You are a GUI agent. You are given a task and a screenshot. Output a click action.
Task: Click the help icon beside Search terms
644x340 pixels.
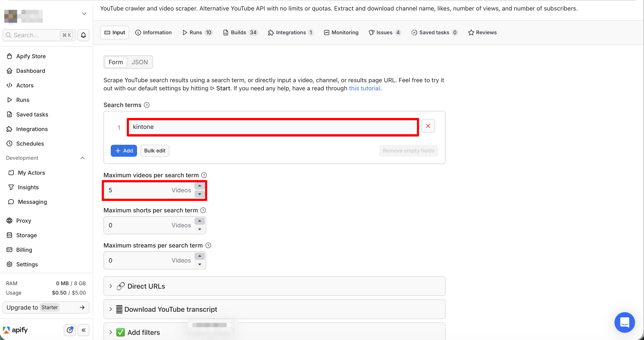pyautogui.click(x=147, y=105)
